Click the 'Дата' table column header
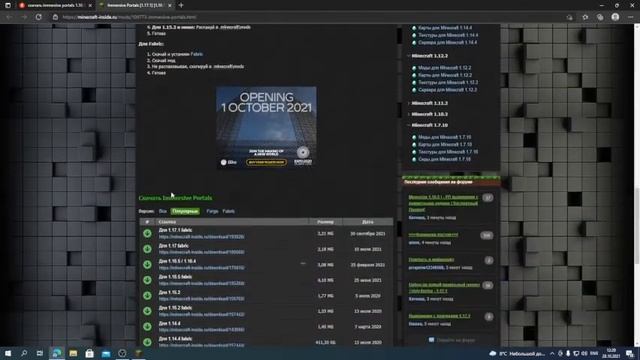The image size is (640, 360). tap(367, 222)
